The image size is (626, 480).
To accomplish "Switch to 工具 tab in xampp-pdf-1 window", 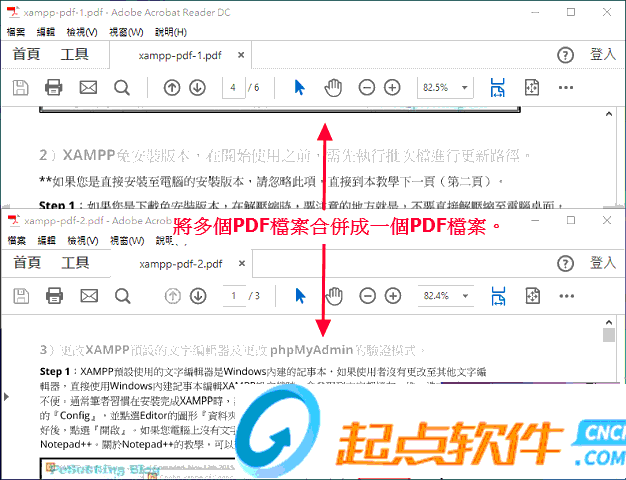I will click(75, 54).
